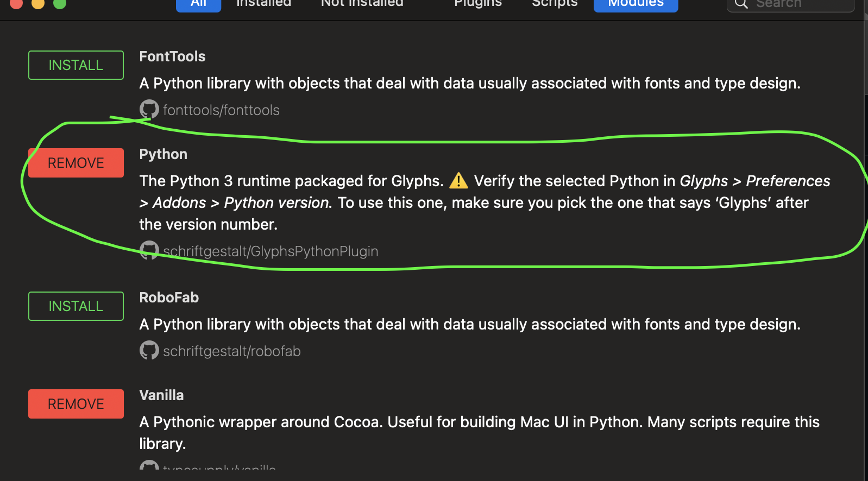Filter the list by Plugins
The width and height of the screenshot is (868, 481).
click(477, 4)
